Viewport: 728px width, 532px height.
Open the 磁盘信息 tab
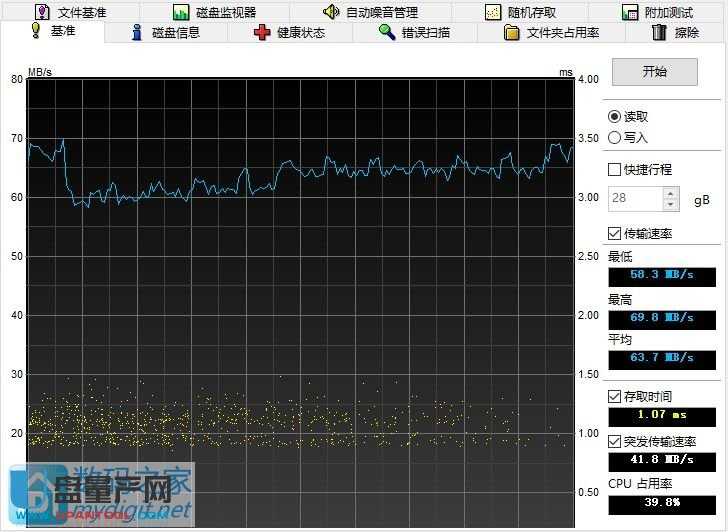(x=166, y=32)
